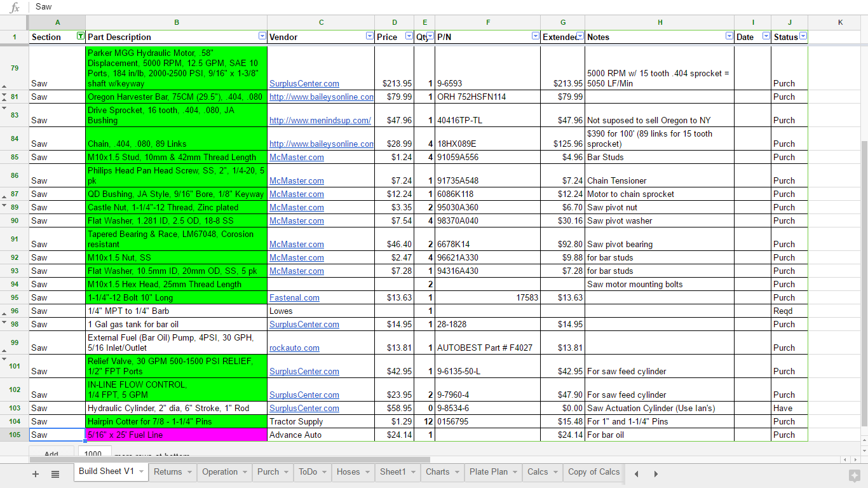Open McMaster.com link for Castle Nut
868x488 pixels.
coord(297,207)
